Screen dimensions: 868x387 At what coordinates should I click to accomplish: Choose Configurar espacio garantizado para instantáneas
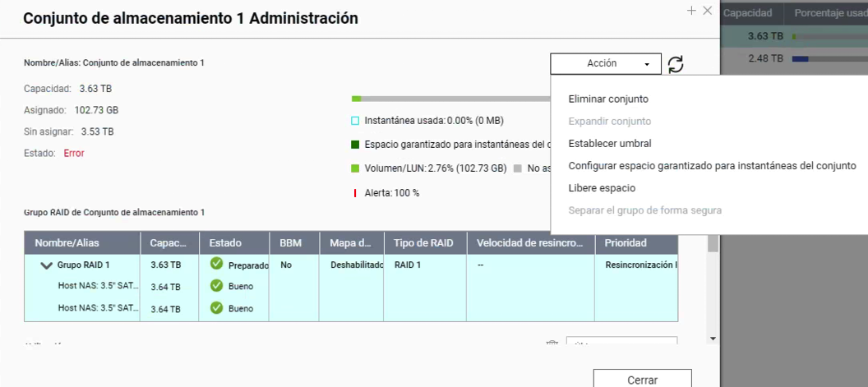pos(712,166)
